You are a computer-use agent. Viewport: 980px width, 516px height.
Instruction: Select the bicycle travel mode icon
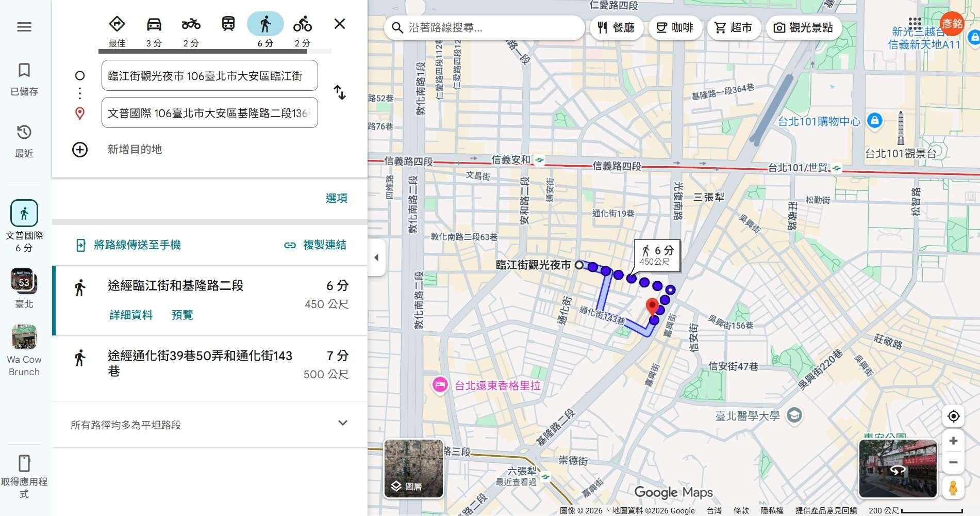pyautogui.click(x=302, y=24)
